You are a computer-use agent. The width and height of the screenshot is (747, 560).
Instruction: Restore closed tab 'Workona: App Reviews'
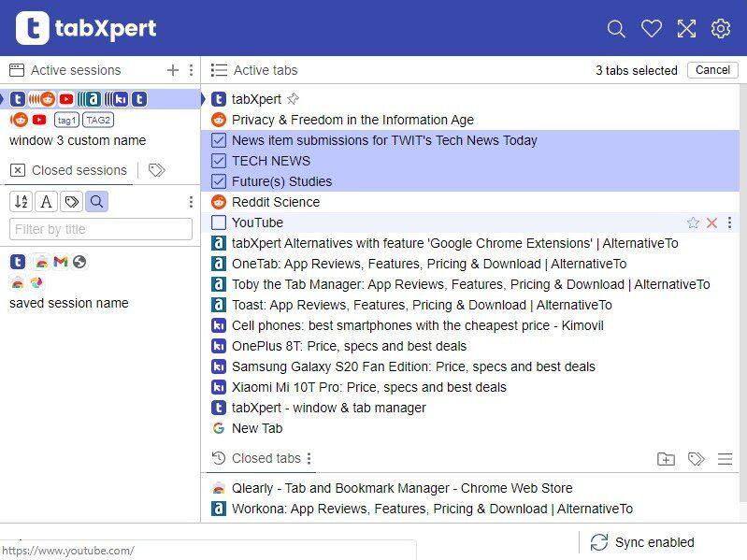470,509
